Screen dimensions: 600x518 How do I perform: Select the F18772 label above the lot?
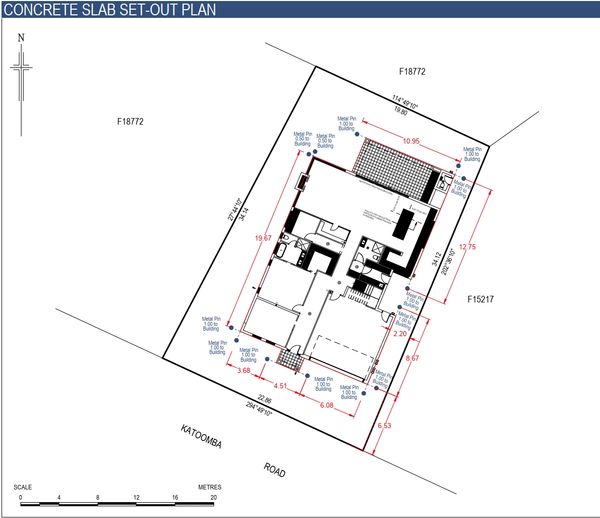[x=412, y=72]
